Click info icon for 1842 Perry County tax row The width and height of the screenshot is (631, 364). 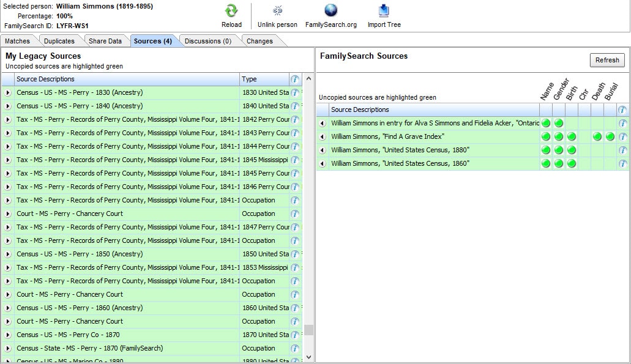coord(295,119)
